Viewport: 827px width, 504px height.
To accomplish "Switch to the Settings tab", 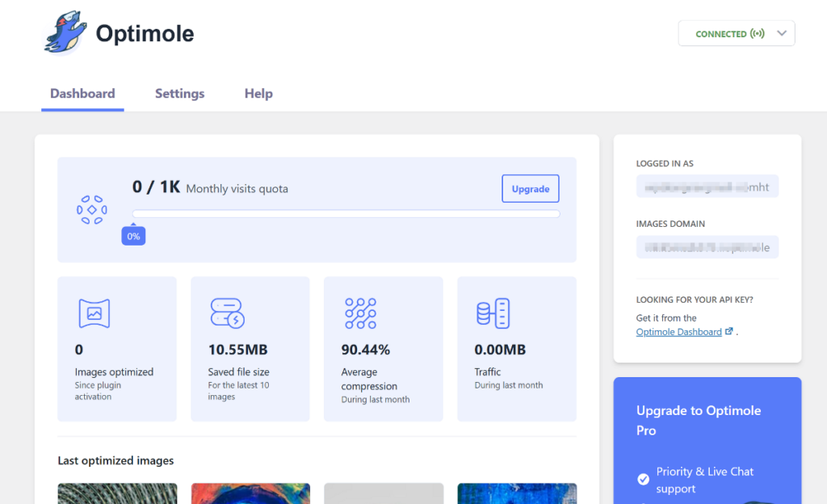I will (x=179, y=93).
